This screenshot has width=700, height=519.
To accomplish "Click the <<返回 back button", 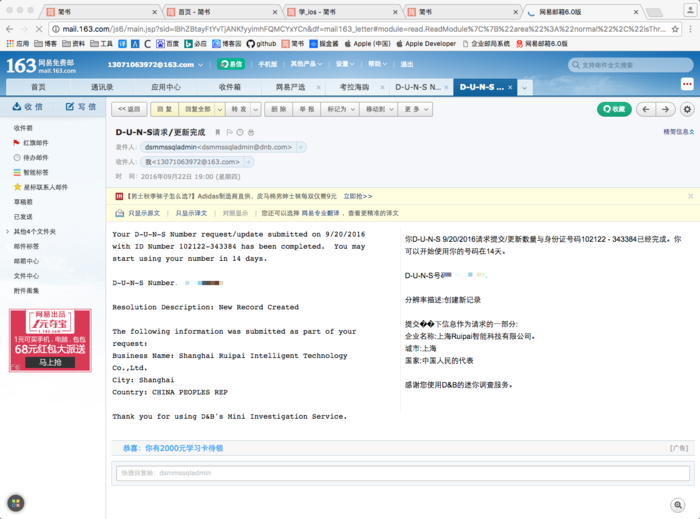I will click(129, 109).
